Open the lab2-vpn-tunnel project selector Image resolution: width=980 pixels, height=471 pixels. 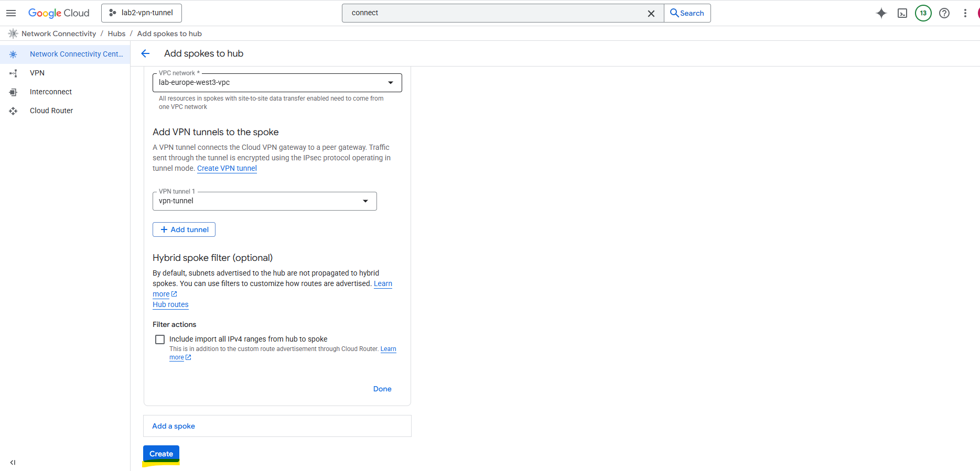click(x=142, y=13)
